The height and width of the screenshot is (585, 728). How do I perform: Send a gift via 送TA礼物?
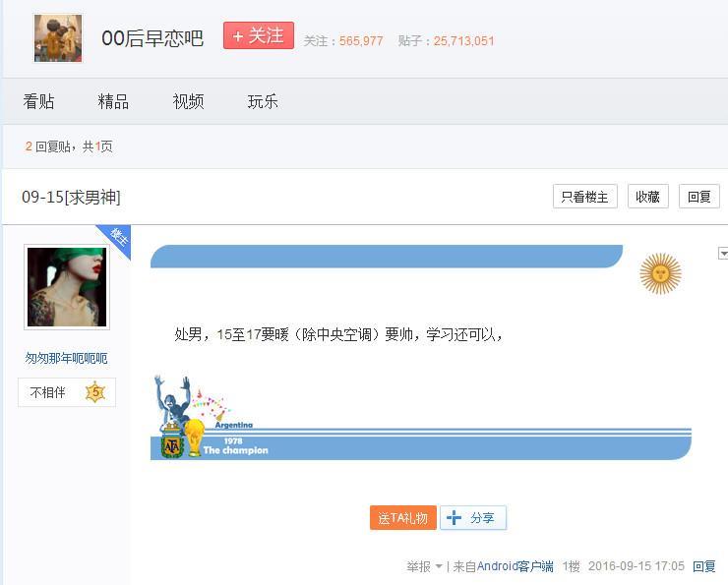click(x=402, y=517)
